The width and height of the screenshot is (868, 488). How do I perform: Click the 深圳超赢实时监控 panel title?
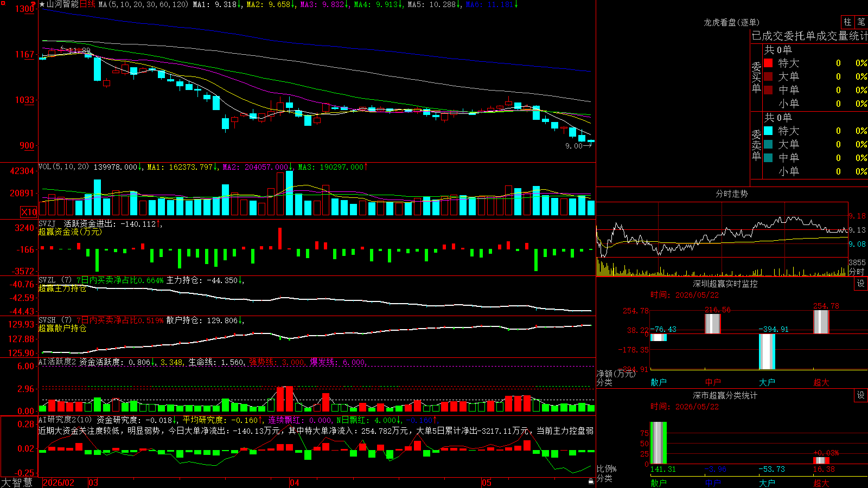725,284
